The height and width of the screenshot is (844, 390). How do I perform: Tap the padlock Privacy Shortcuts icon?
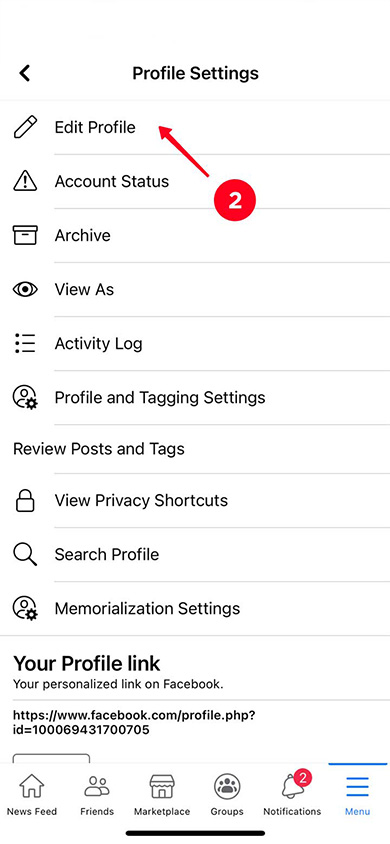click(x=25, y=501)
